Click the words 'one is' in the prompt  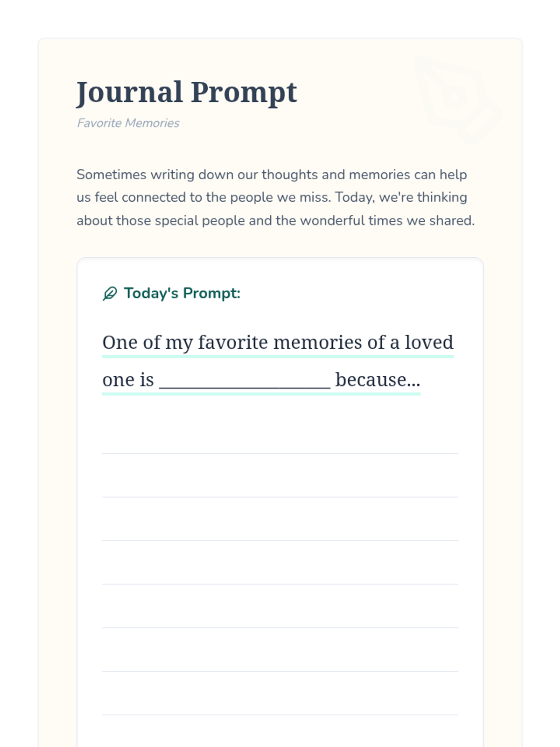point(128,380)
